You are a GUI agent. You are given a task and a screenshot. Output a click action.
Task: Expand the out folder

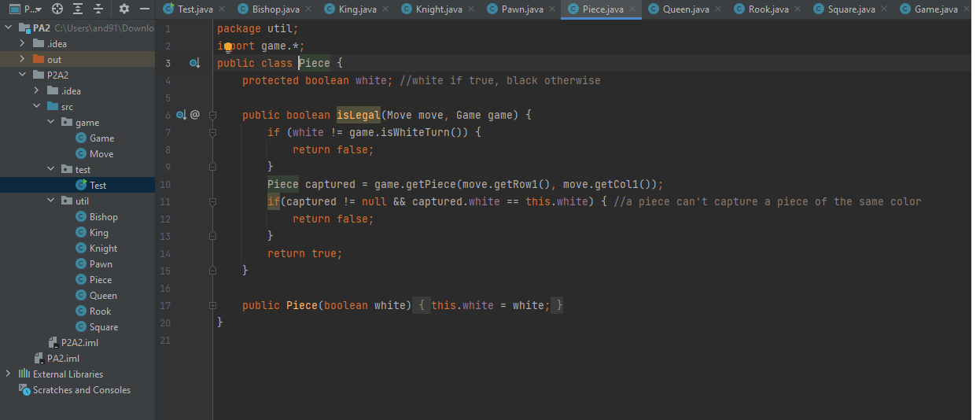23,59
